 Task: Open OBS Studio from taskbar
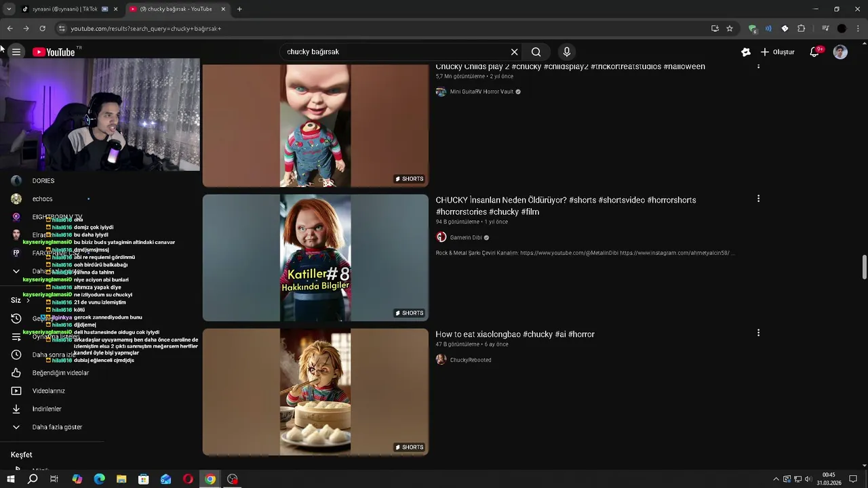233,479
